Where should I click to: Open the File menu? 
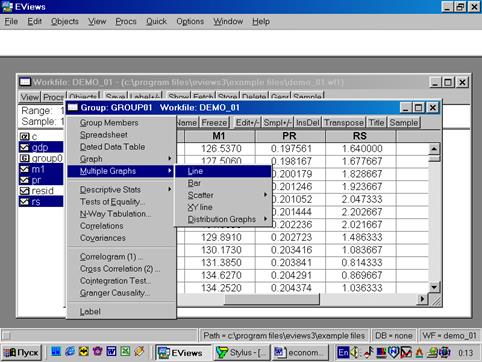11,21
